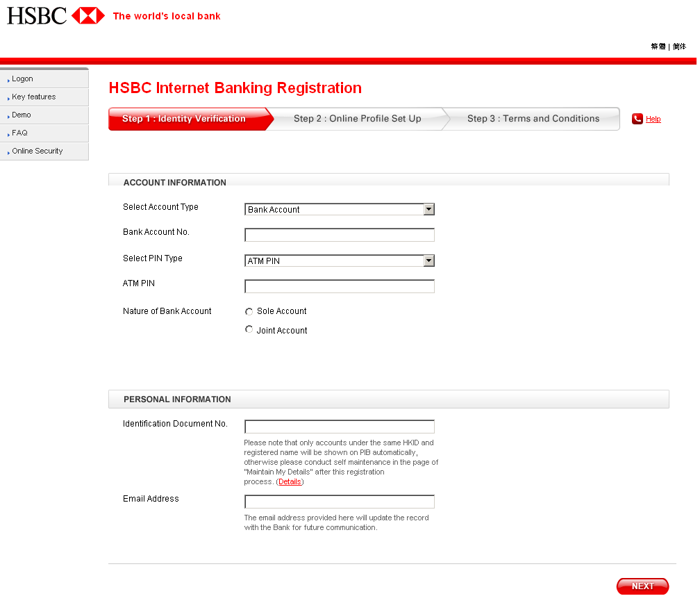The image size is (700, 603).
Task: Click the Help link
Action: click(652, 119)
